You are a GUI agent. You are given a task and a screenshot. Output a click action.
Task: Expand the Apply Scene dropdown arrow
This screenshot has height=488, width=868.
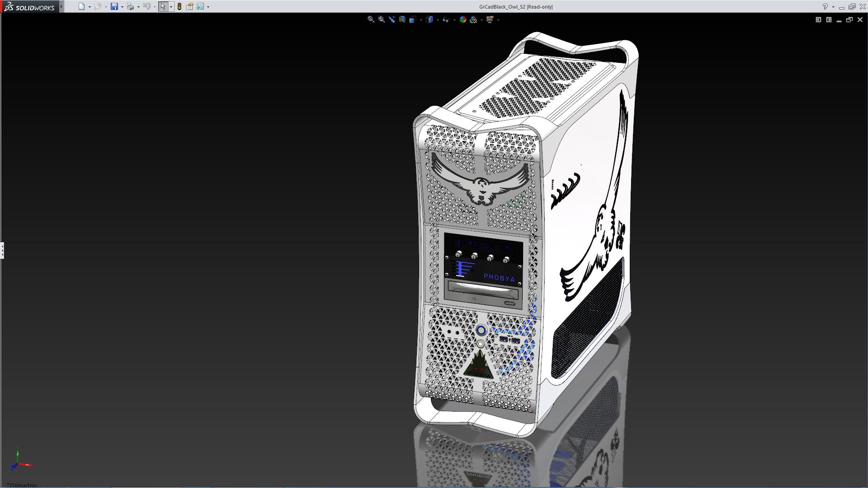coord(481,20)
